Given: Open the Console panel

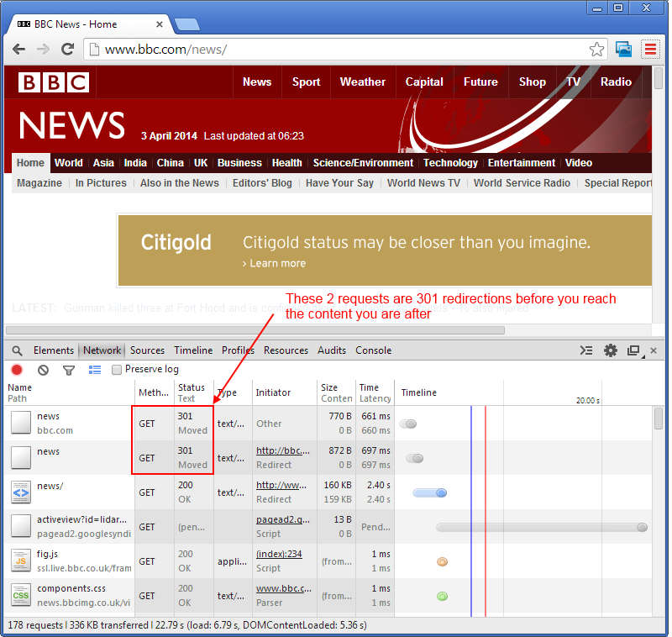Looking at the screenshot, I should [373, 350].
